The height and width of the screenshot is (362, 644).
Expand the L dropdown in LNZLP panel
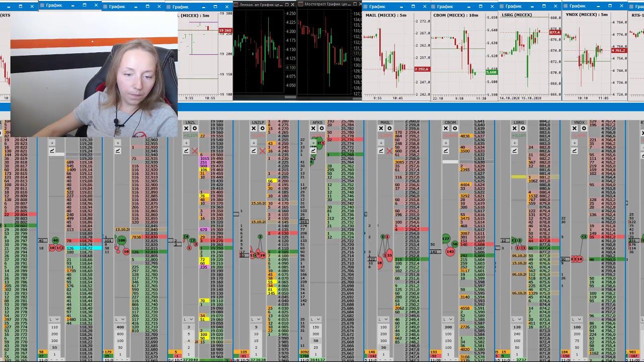click(x=256, y=319)
